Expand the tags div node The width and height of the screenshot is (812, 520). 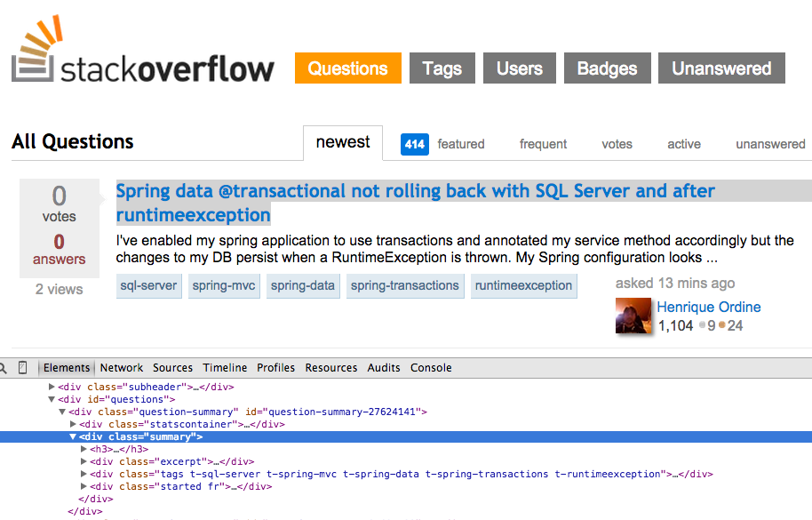pos(84,474)
